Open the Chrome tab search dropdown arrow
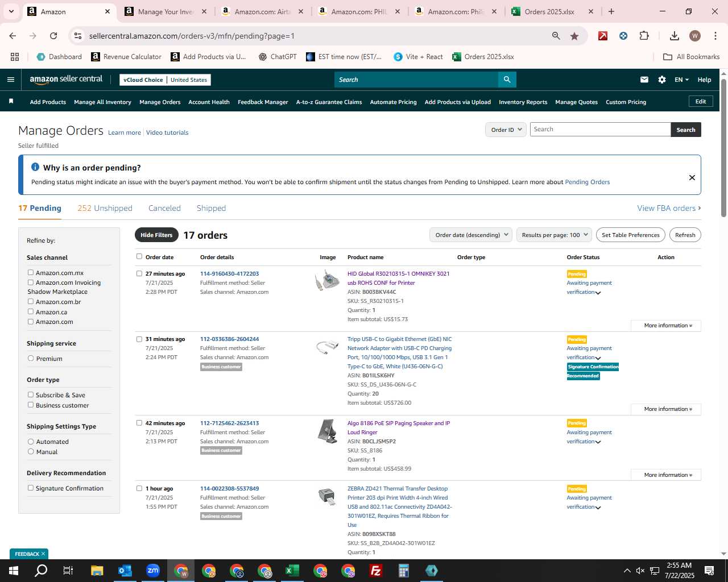 [x=11, y=11]
